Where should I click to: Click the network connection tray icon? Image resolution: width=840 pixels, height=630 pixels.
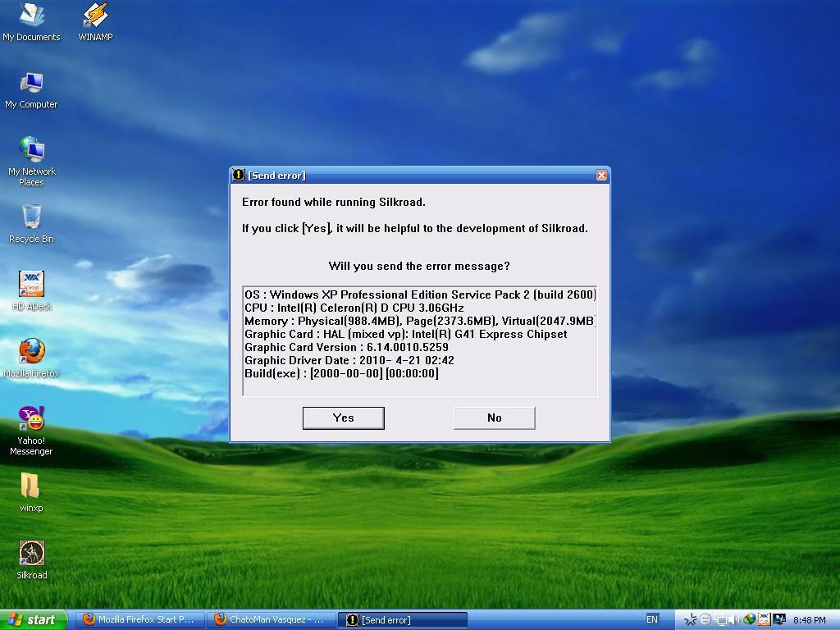[x=720, y=620]
